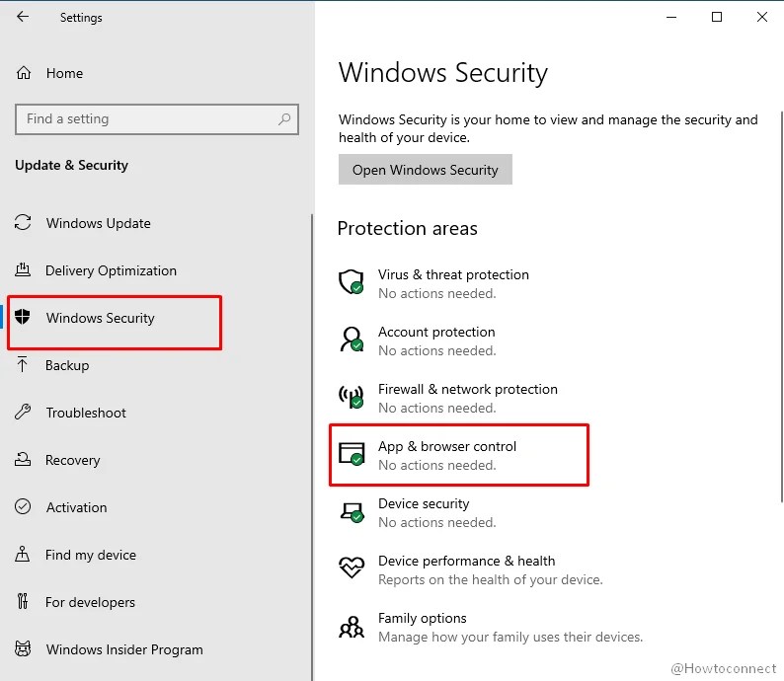
Task: Click the Delivery Optimization icon
Action: (23, 269)
